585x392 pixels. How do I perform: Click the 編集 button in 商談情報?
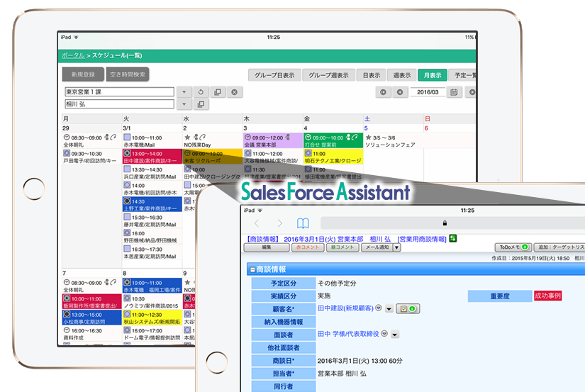pos(267,247)
